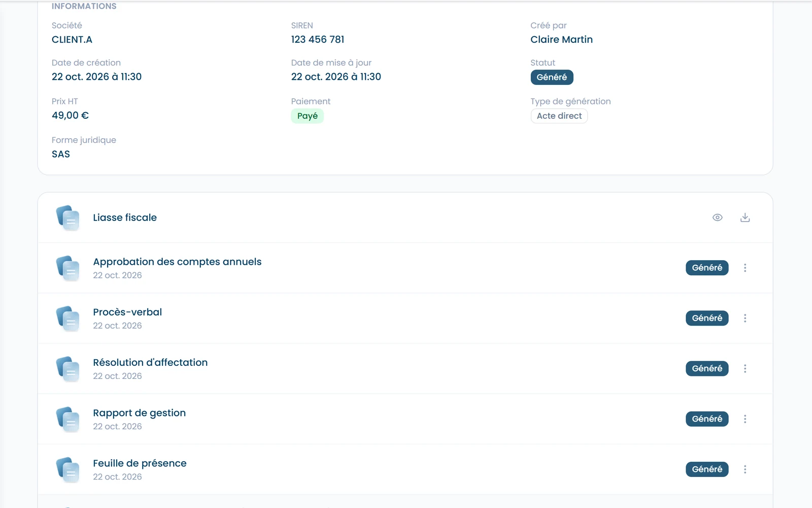This screenshot has width=812, height=508.
Task: Open options menu for Approbation des comptes annuels
Action: pos(745,268)
